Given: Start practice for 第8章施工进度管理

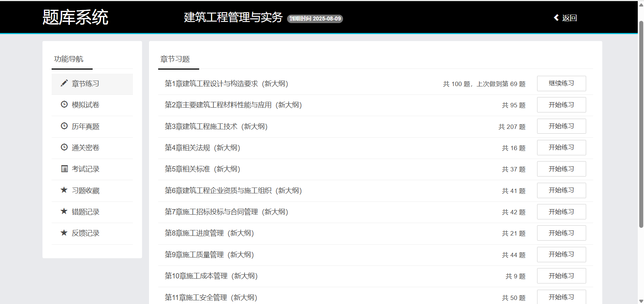Looking at the screenshot, I should pos(561,233).
